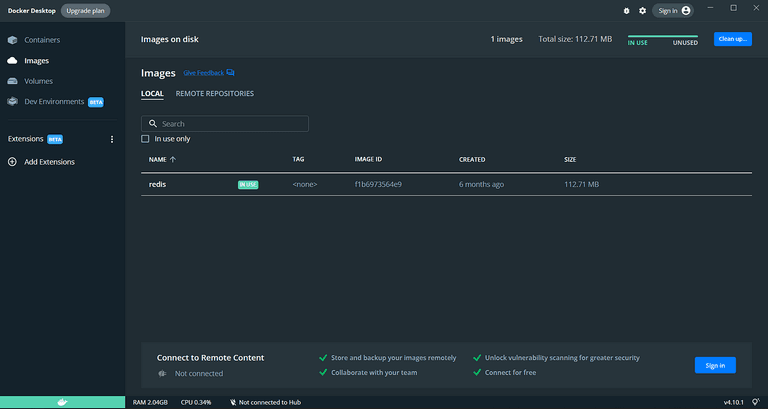The image size is (768, 409).
Task: Click the Give Feedback link
Action: click(x=203, y=73)
